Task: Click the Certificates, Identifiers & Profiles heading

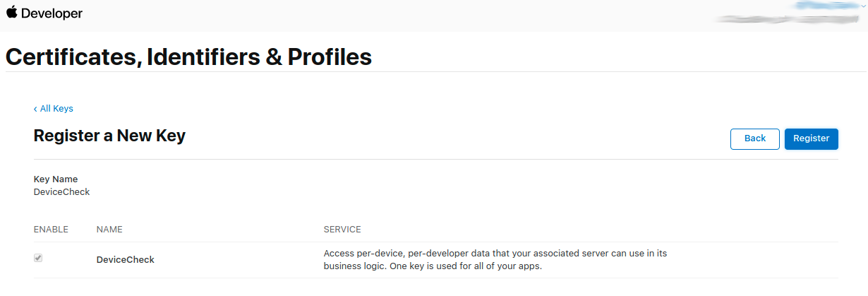Action: tap(188, 57)
